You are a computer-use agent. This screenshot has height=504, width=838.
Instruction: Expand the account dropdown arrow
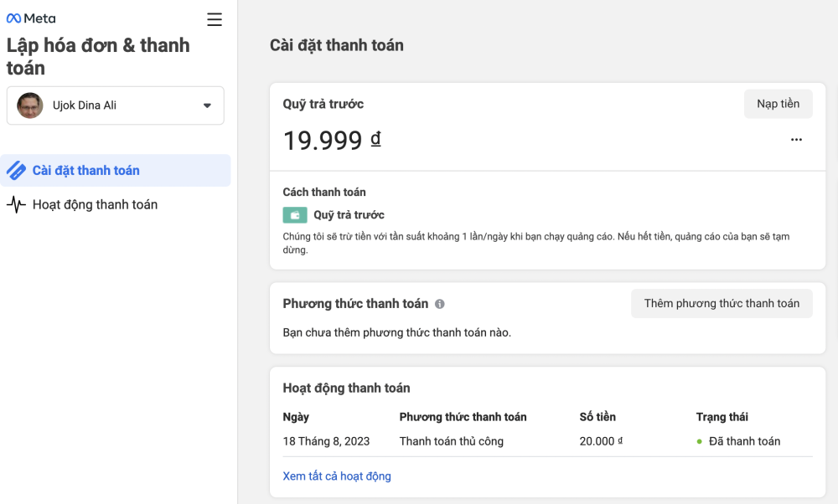[x=207, y=105]
